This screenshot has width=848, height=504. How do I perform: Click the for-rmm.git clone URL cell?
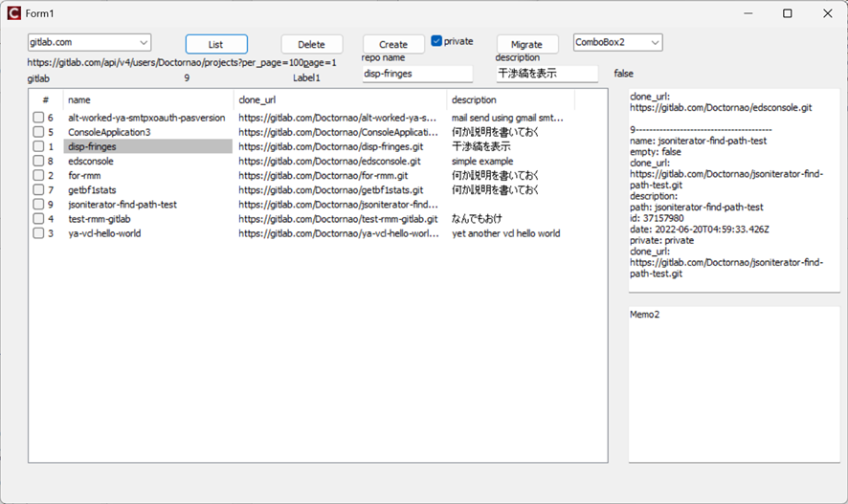click(323, 175)
